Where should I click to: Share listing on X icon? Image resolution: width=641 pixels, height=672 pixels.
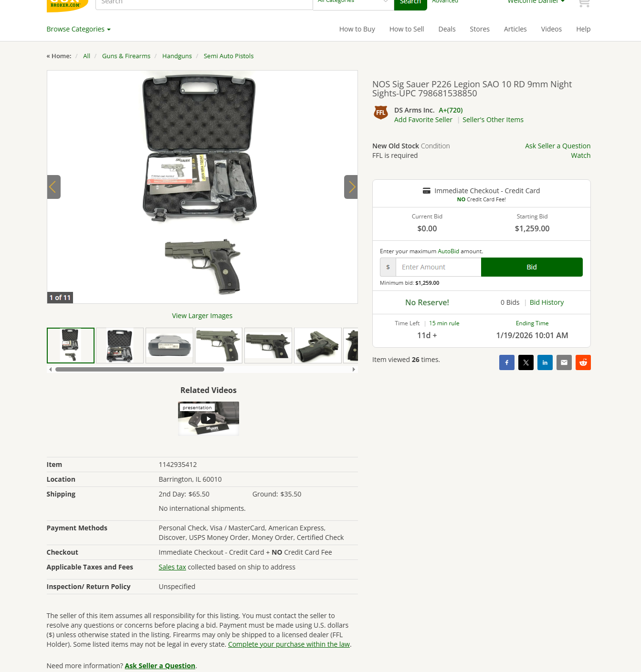coord(526,362)
